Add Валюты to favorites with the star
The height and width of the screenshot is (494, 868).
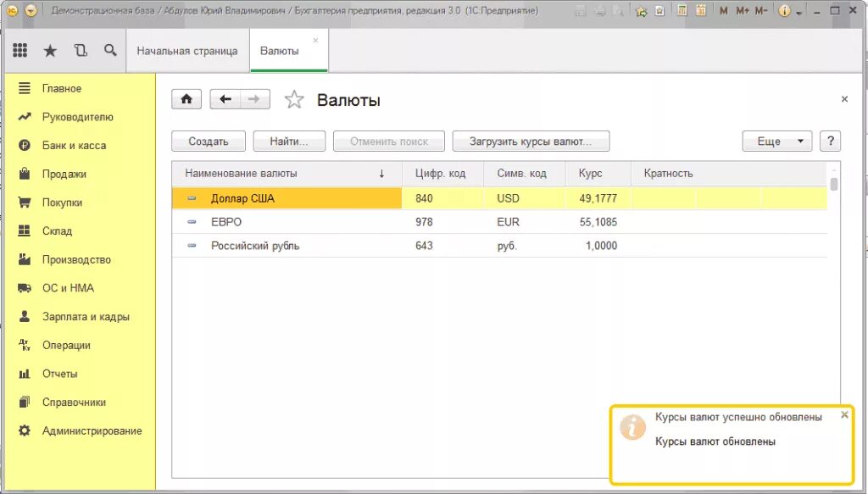tap(294, 100)
